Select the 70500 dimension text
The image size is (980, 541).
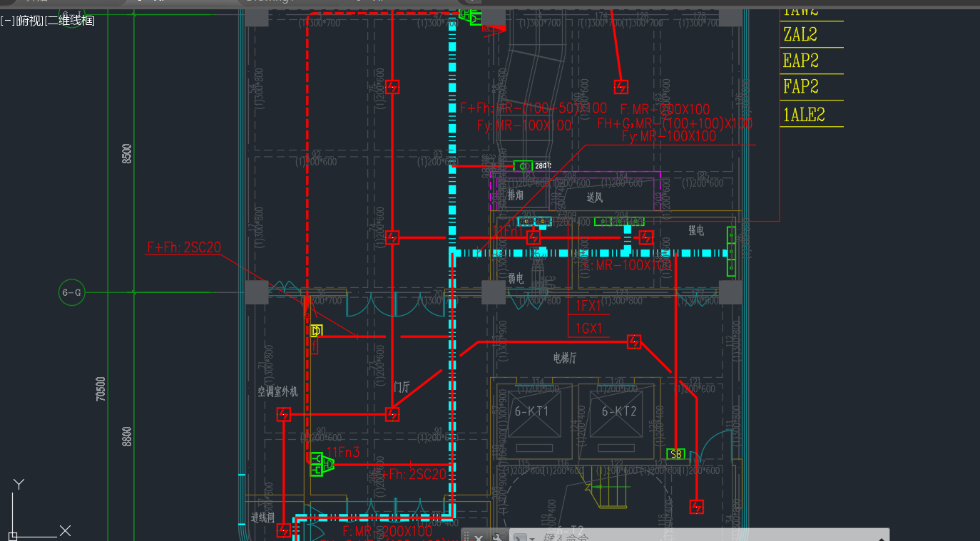(x=101, y=389)
